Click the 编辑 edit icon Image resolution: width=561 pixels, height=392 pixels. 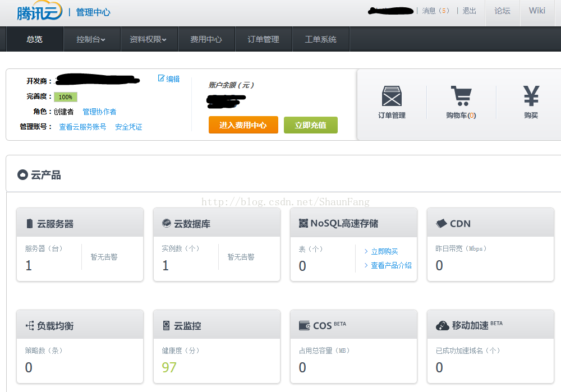tap(162, 78)
